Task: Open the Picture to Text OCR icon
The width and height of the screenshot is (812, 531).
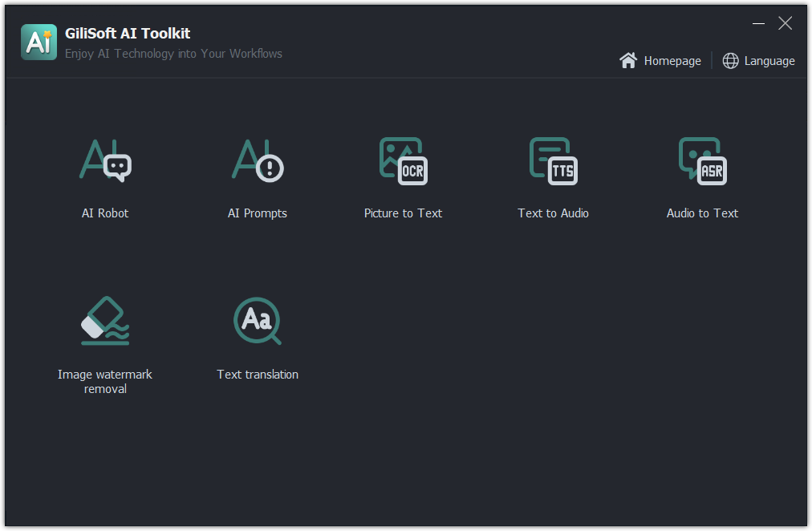Action: click(404, 161)
